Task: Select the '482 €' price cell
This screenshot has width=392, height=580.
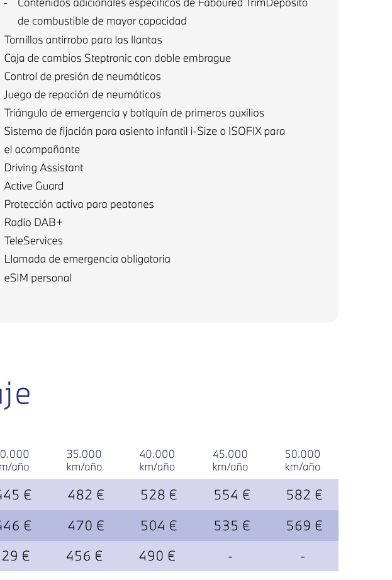Action: [86, 495]
